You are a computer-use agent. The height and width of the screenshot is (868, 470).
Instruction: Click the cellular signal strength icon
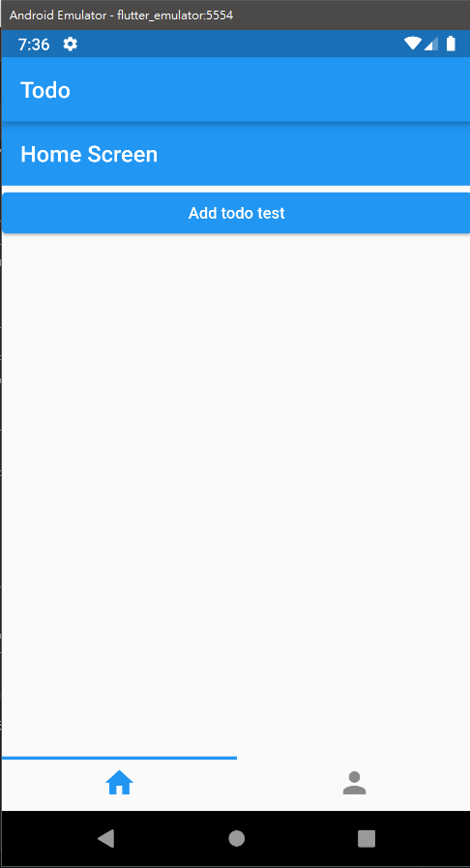click(x=431, y=44)
